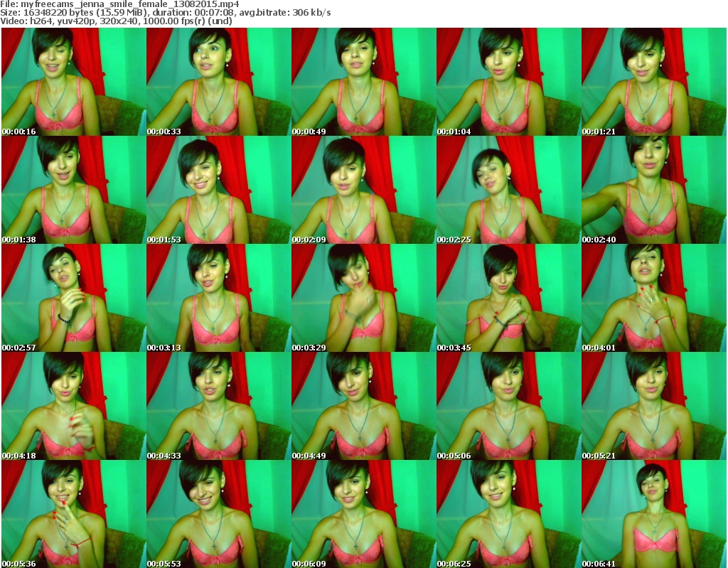This screenshot has width=728, height=568.
Task: Choose the 00:04:33 thumbnail
Action: [219, 406]
